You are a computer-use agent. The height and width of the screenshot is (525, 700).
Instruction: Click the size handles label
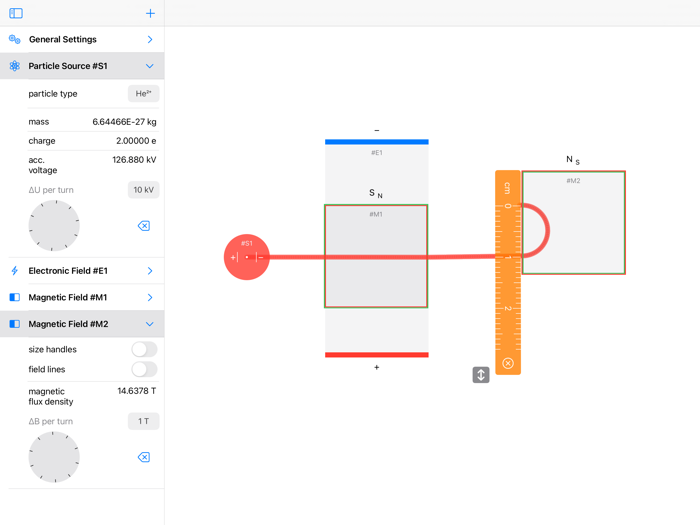tap(52, 349)
